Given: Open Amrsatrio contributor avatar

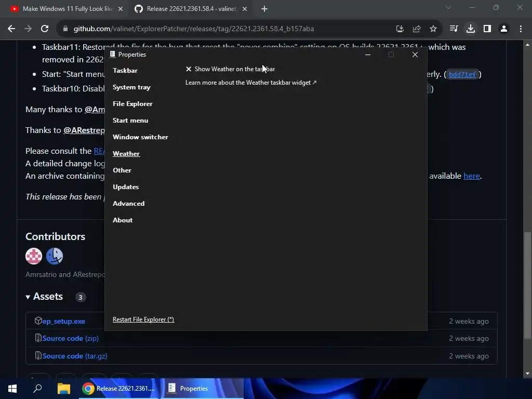Looking at the screenshot, I should point(34,256).
